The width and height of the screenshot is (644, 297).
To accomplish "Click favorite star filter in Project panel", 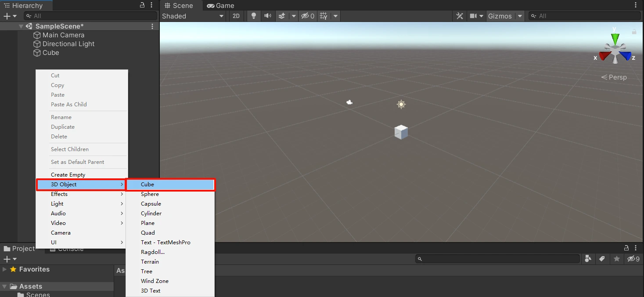I will click(x=617, y=259).
